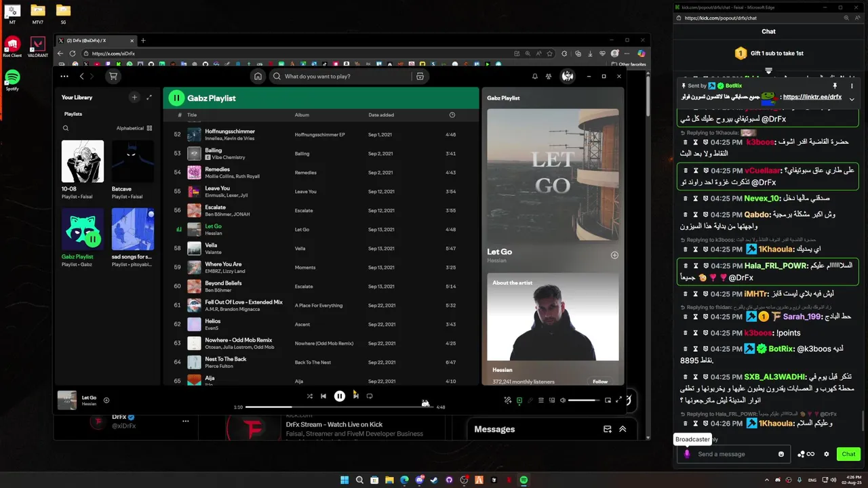Focus the Send a message field
The image size is (868, 488).
pyautogui.click(x=734, y=454)
